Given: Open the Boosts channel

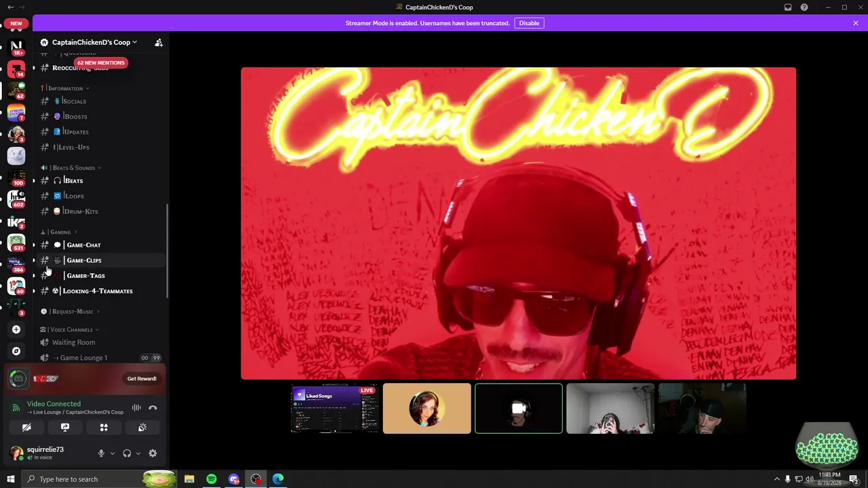Looking at the screenshot, I should point(100,117).
